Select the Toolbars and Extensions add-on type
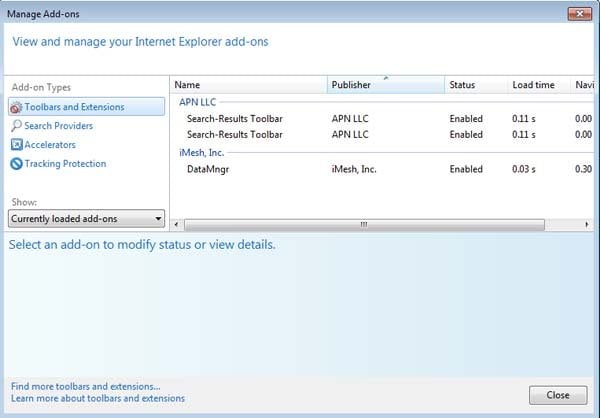Image resolution: width=600 pixels, height=418 pixels. (x=86, y=107)
